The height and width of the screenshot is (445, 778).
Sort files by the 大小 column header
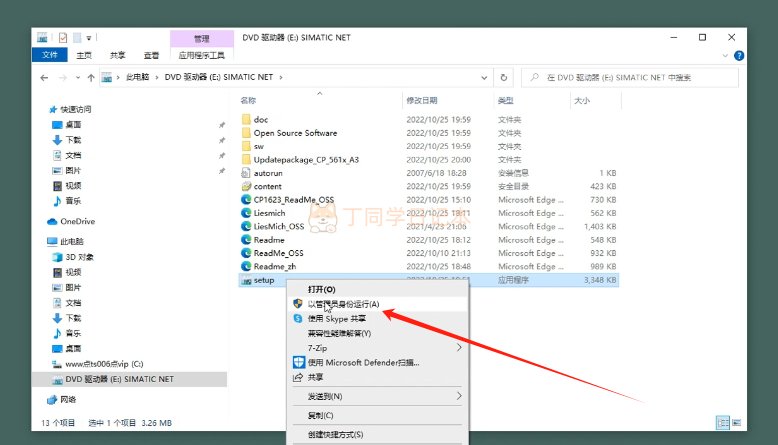pyautogui.click(x=582, y=101)
